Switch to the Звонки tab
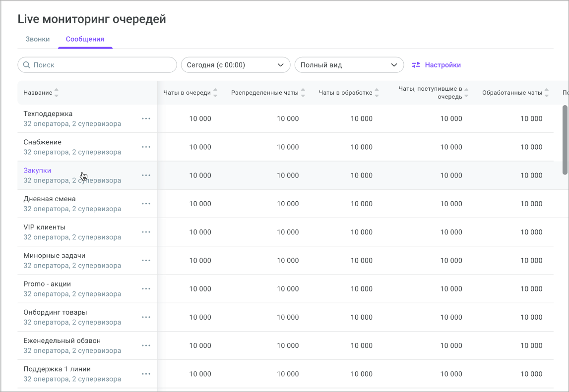 click(37, 39)
